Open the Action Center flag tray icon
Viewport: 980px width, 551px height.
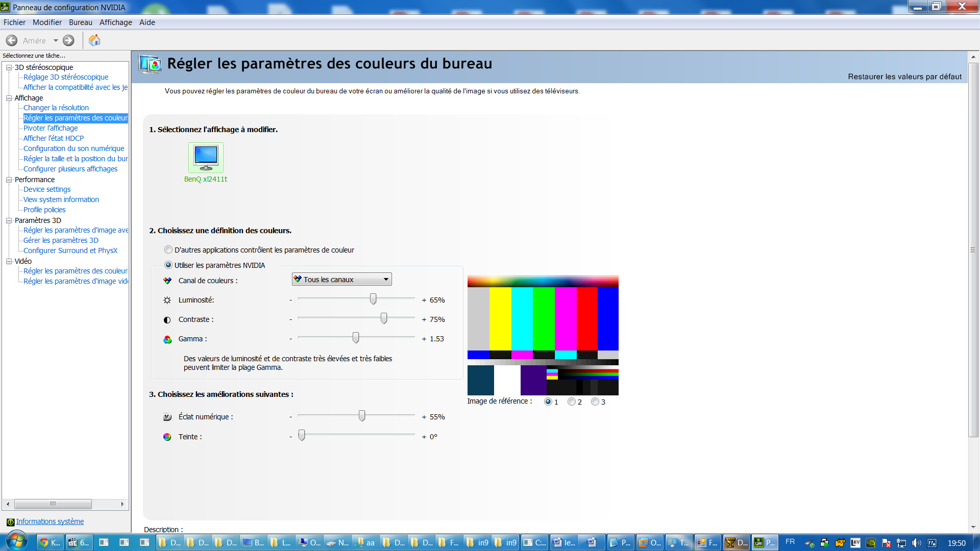[x=886, y=543]
